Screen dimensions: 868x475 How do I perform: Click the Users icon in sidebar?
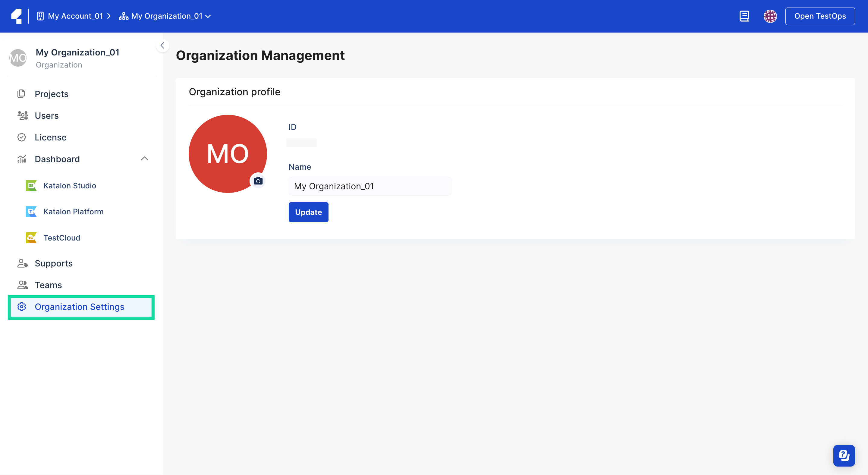click(x=23, y=115)
